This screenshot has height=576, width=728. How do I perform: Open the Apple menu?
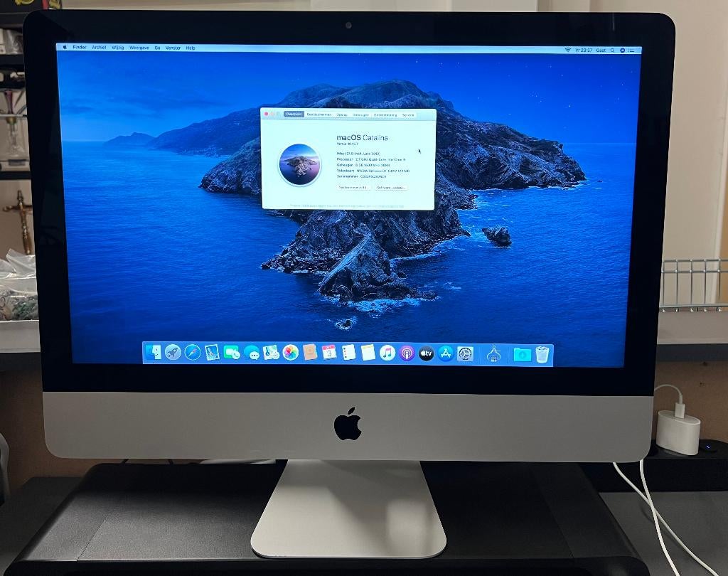coord(63,48)
